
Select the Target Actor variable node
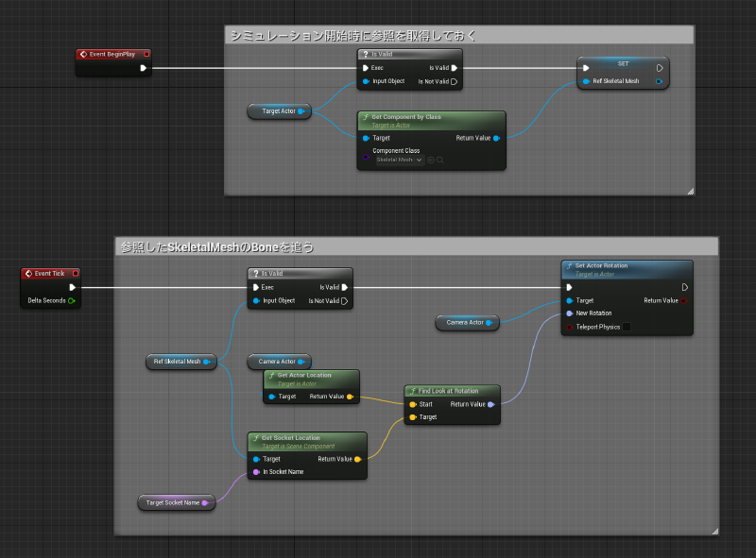click(x=279, y=111)
